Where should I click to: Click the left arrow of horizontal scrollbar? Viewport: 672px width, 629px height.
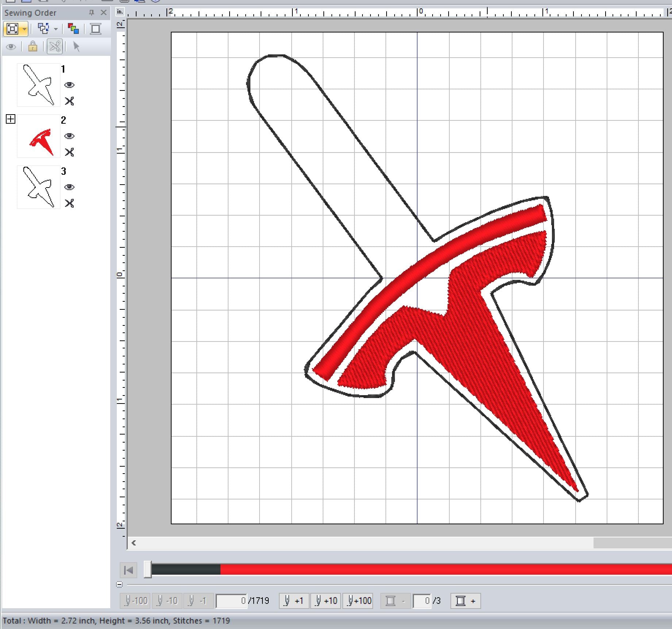[134, 543]
